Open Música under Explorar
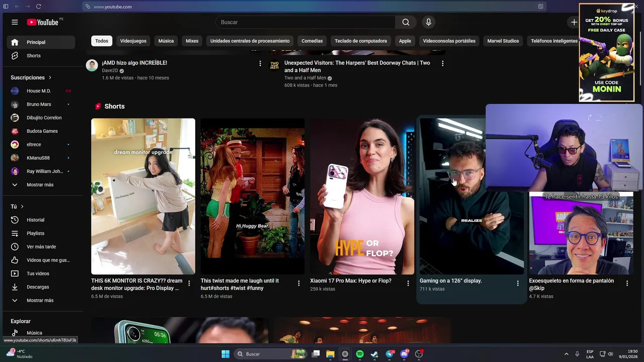Viewport: 644px width, 362px height. click(41, 333)
